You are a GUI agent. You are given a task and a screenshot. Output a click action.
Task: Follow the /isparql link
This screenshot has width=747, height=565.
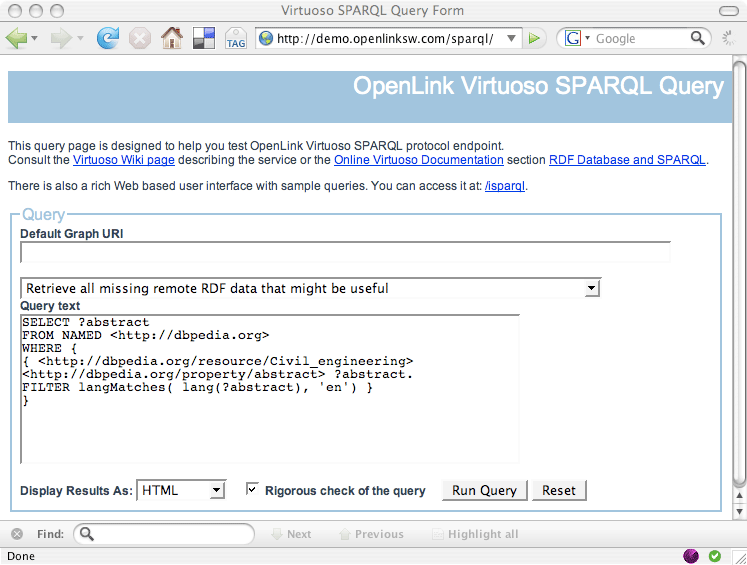click(x=505, y=186)
